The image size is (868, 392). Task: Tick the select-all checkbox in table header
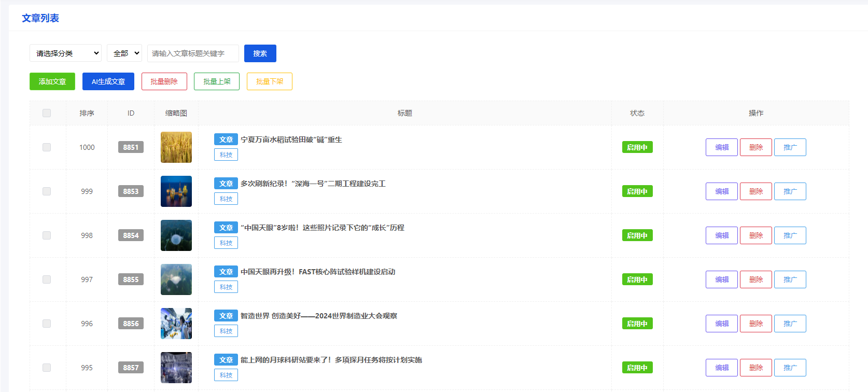(47, 113)
